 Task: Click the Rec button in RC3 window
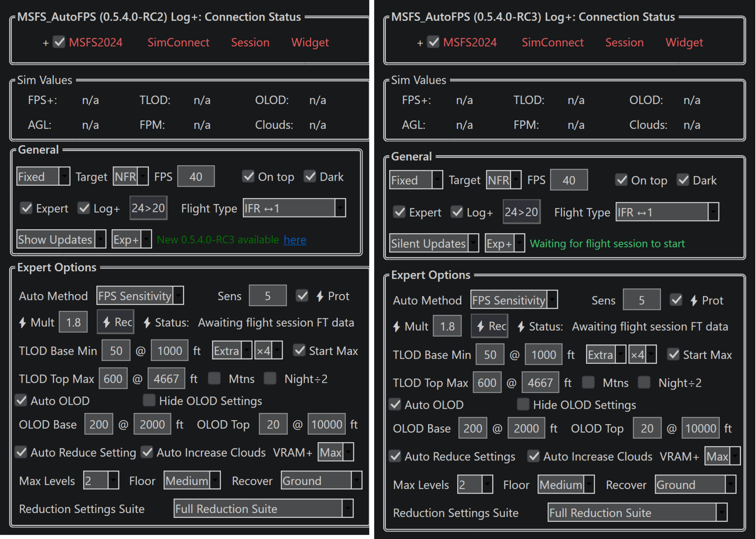(x=490, y=326)
